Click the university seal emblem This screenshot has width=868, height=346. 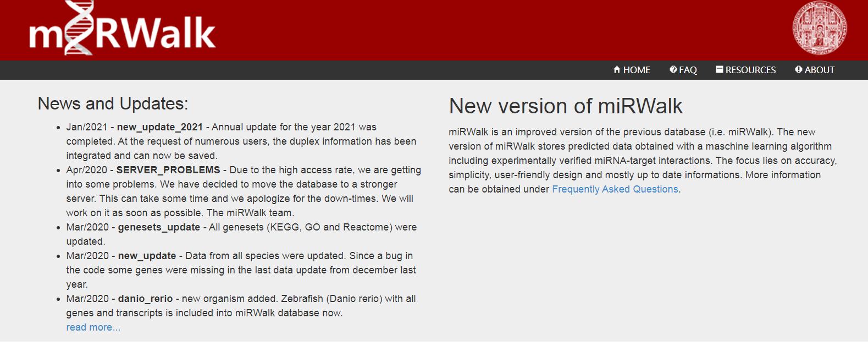(819, 28)
